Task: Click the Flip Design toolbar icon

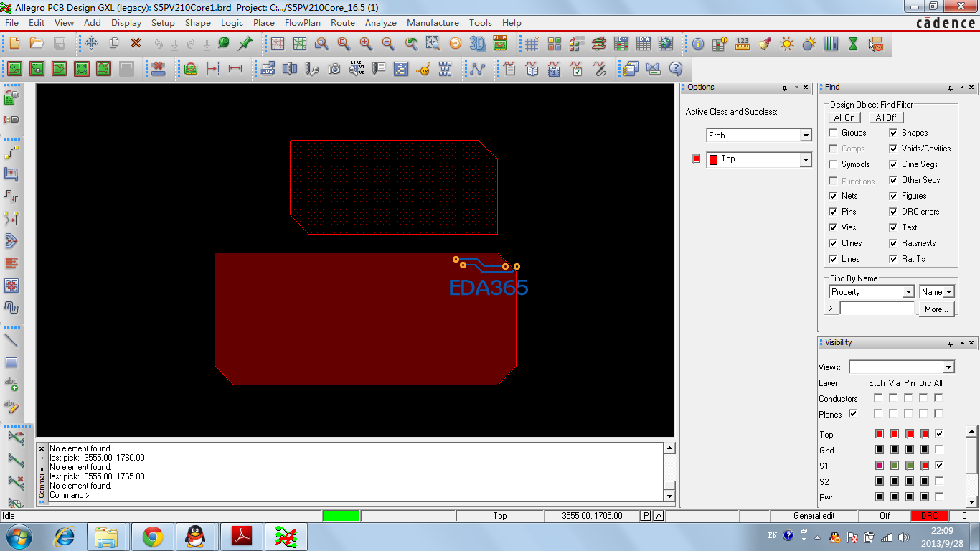Action: (x=500, y=44)
